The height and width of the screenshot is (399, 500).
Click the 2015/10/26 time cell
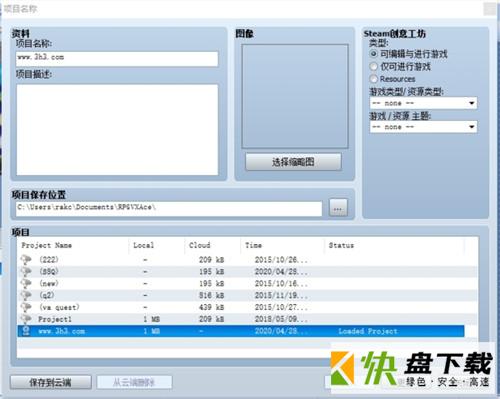281,259
